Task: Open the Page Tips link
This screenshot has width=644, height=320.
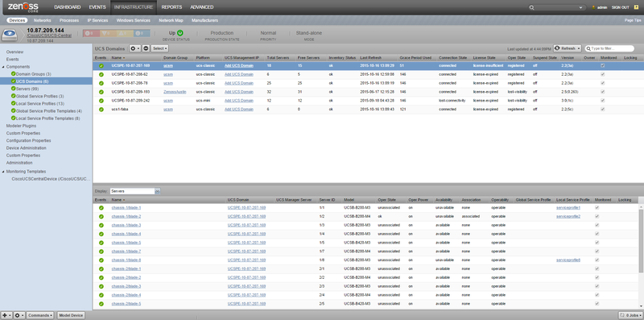Action: 633,20
